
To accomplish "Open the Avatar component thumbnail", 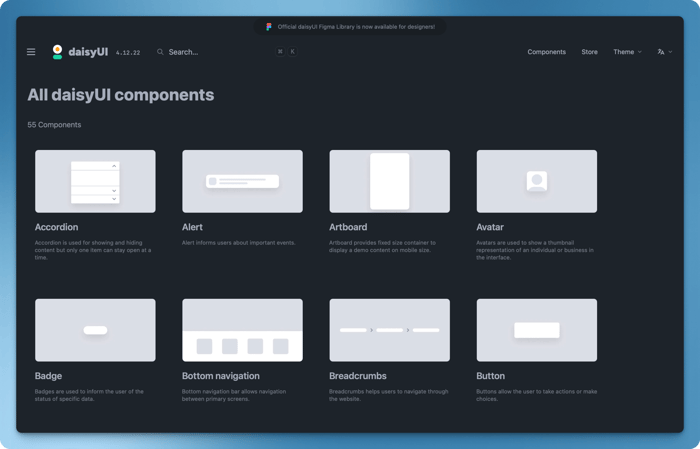I will [537, 181].
